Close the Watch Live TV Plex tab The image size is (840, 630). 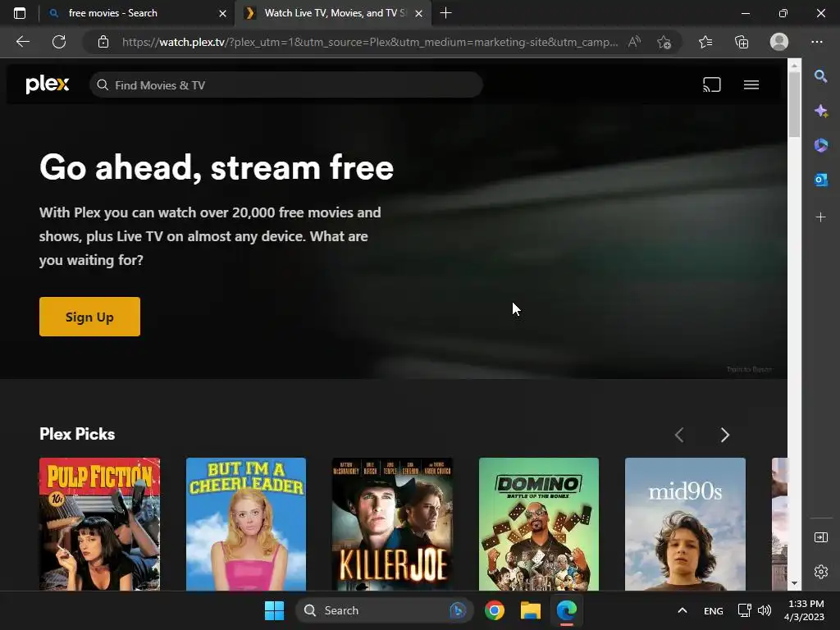tap(419, 13)
